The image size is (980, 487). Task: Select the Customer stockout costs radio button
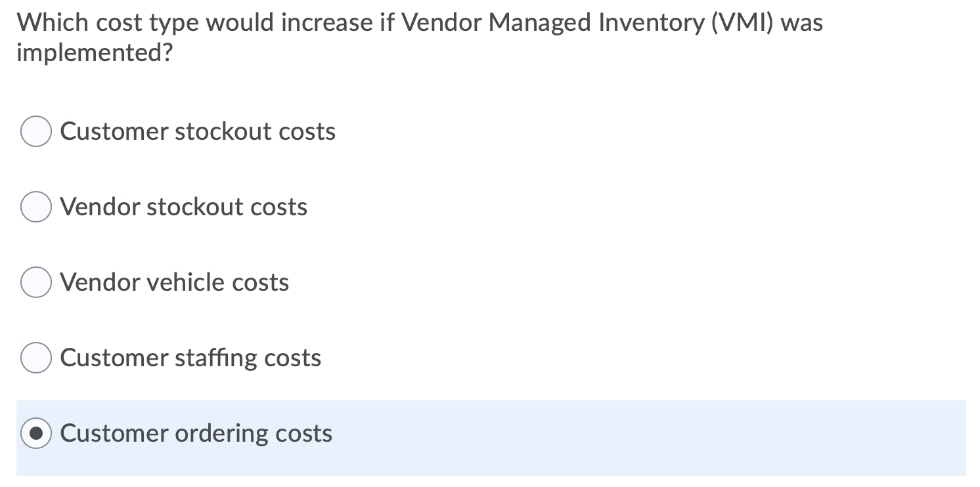tap(36, 131)
